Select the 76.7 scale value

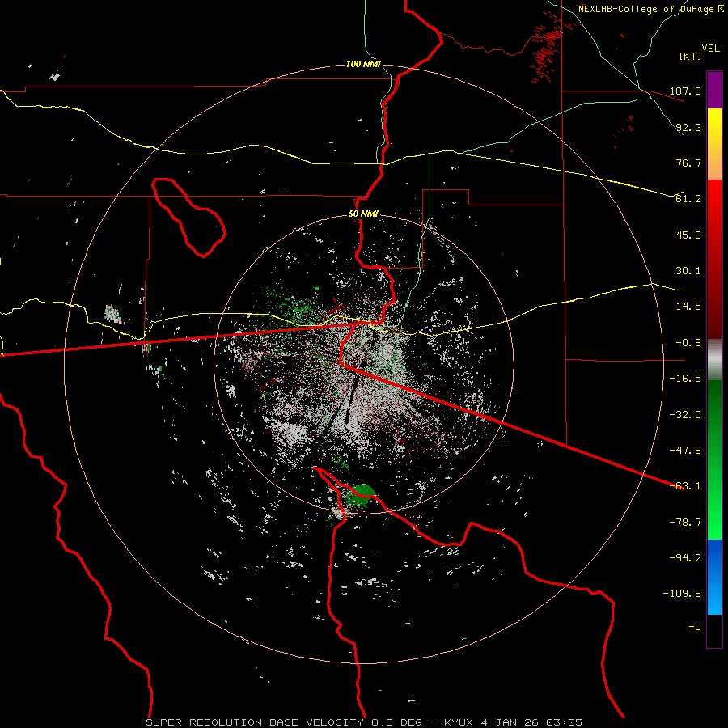(x=688, y=163)
